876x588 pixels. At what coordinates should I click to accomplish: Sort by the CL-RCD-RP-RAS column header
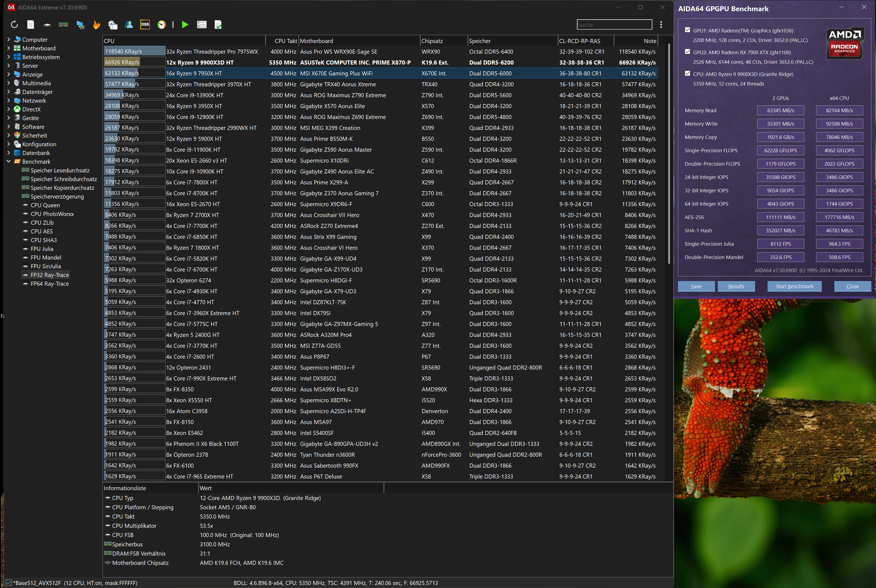pyautogui.click(x=586, y=41)
